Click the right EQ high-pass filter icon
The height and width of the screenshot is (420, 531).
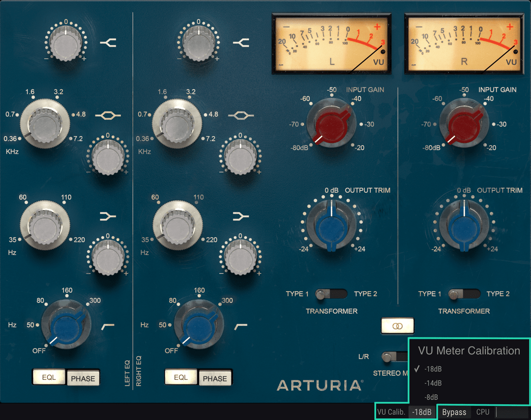[241, 327]
